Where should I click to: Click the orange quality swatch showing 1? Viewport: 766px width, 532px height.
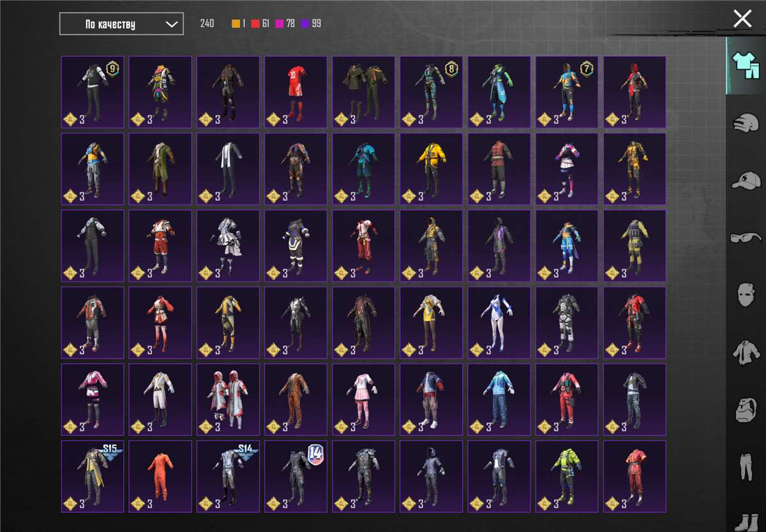(236, 24)
